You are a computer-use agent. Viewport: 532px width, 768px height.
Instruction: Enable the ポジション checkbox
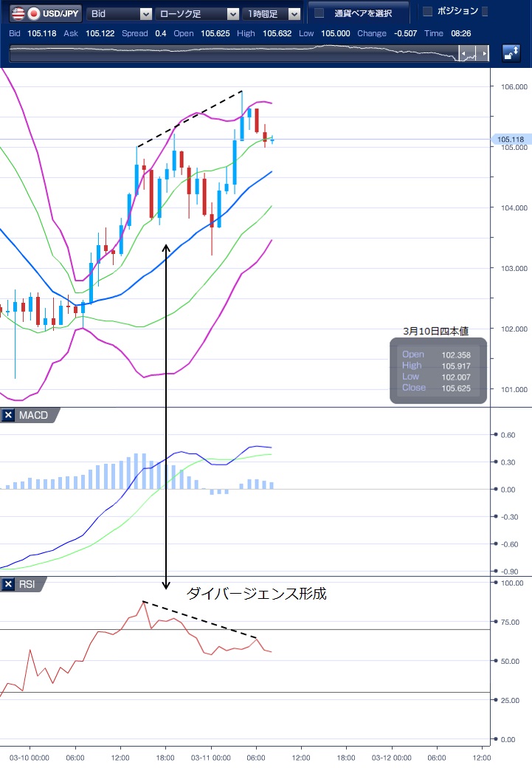[x=427, y=11]
